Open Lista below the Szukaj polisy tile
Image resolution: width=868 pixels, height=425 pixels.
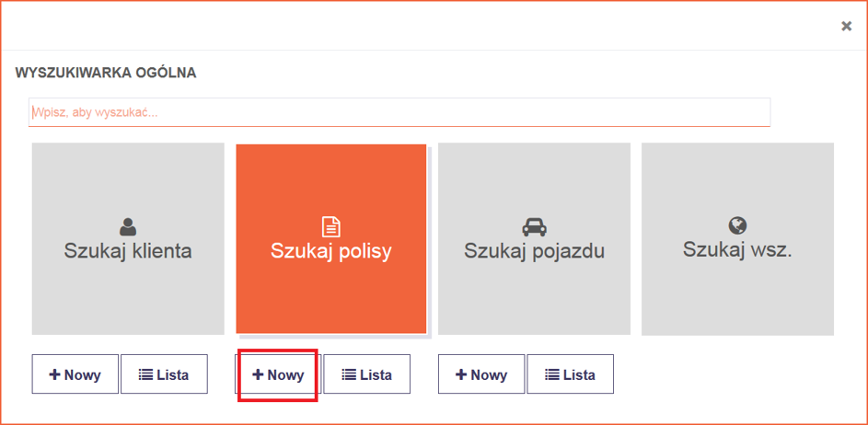[x=366, y=374]
